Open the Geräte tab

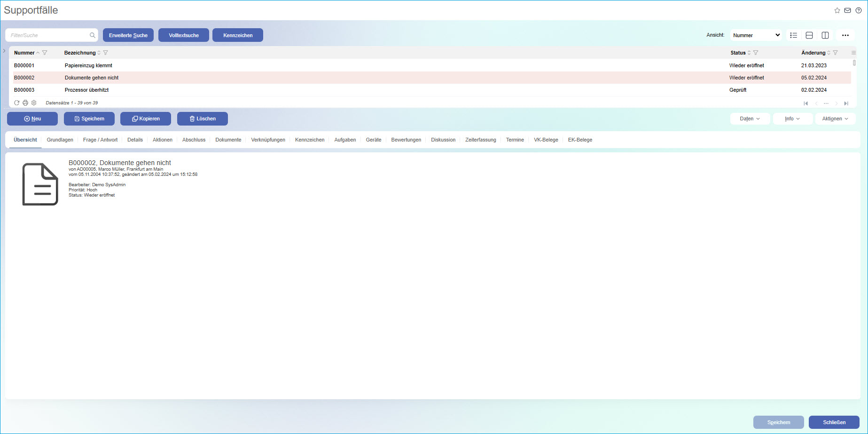click(x=374, y=140)
